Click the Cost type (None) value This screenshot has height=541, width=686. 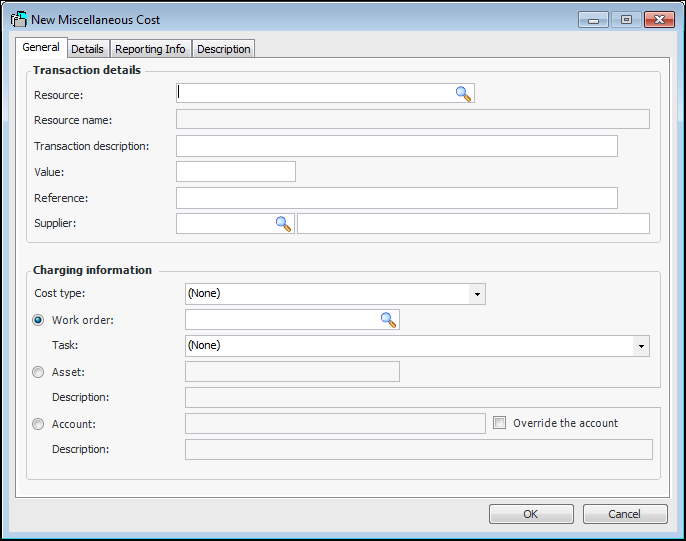point(204,293)
